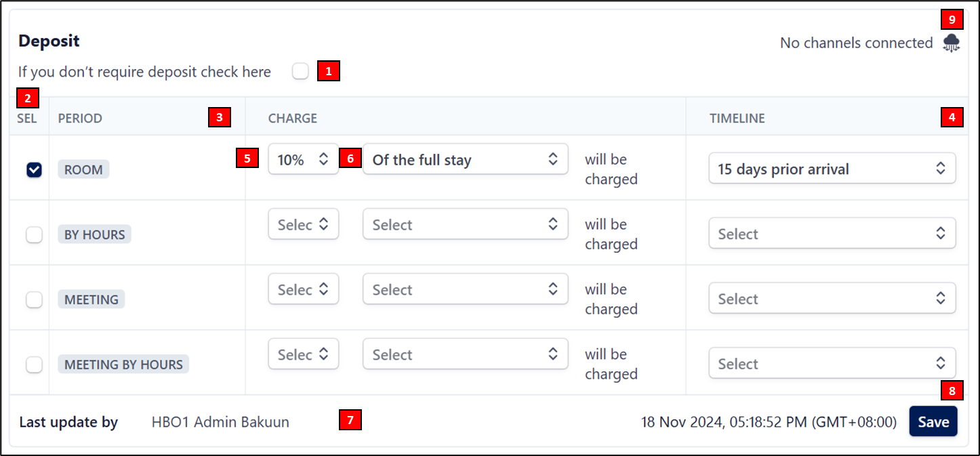
Task: Click the ROOM period tag
Action: pyautogui.click(x=83, y=170)
